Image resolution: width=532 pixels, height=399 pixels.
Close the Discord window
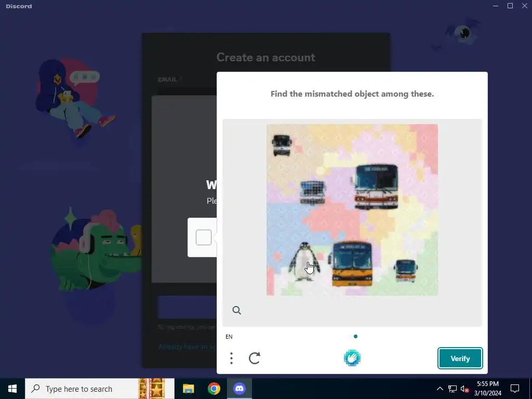pyautogui.click(x=525, y=6)
